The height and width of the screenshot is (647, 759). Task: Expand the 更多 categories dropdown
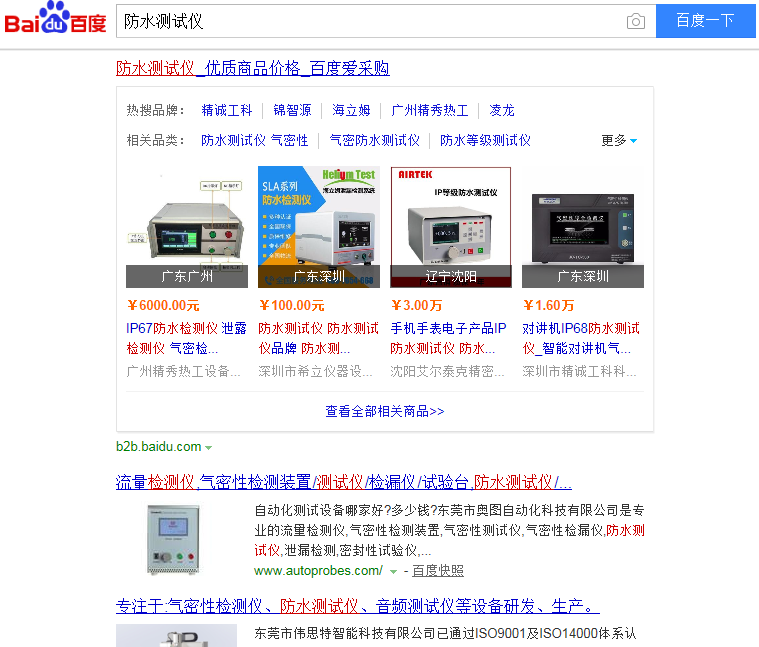[619, 140]
